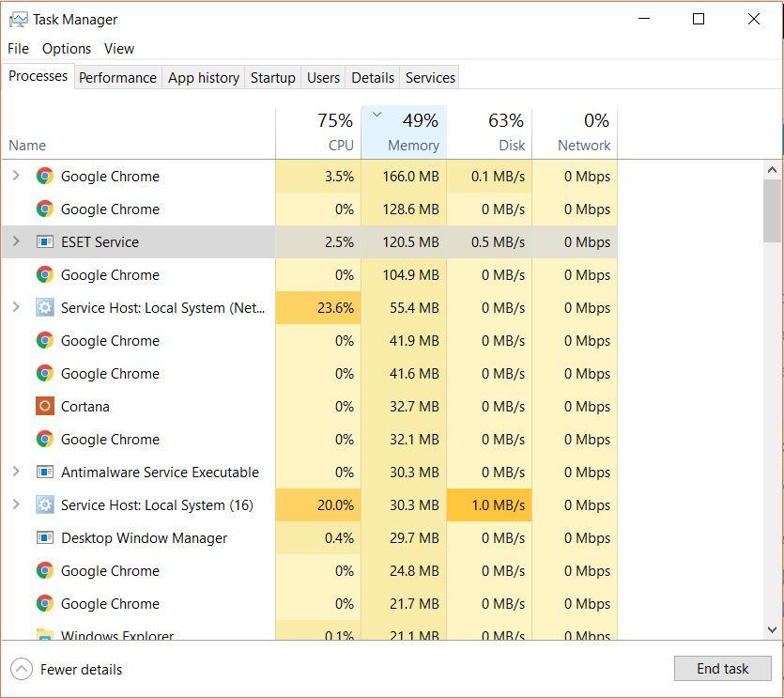Click Chrome icon in the 21.7 MB row

click(45, 603)
